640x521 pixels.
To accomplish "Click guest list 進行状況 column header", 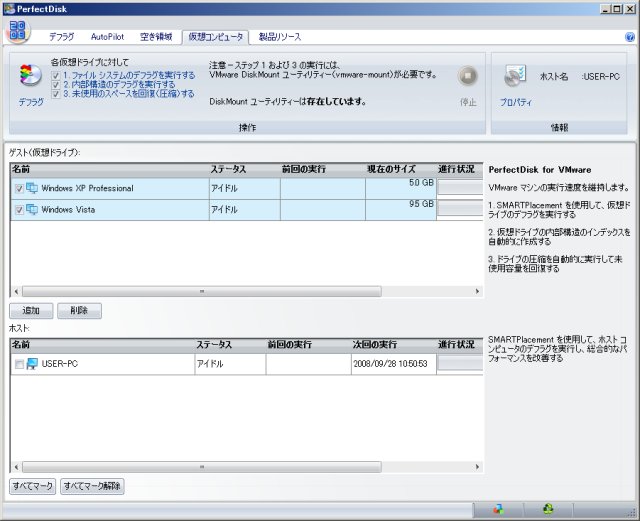I will click(x=460, y=169).
